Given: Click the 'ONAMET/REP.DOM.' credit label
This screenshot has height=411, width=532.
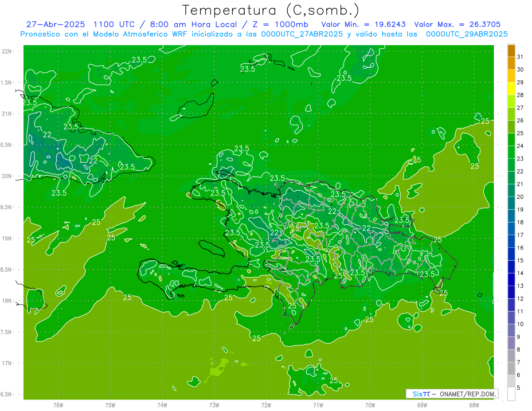Looking at the screenshot, I should tap(467, 394).
